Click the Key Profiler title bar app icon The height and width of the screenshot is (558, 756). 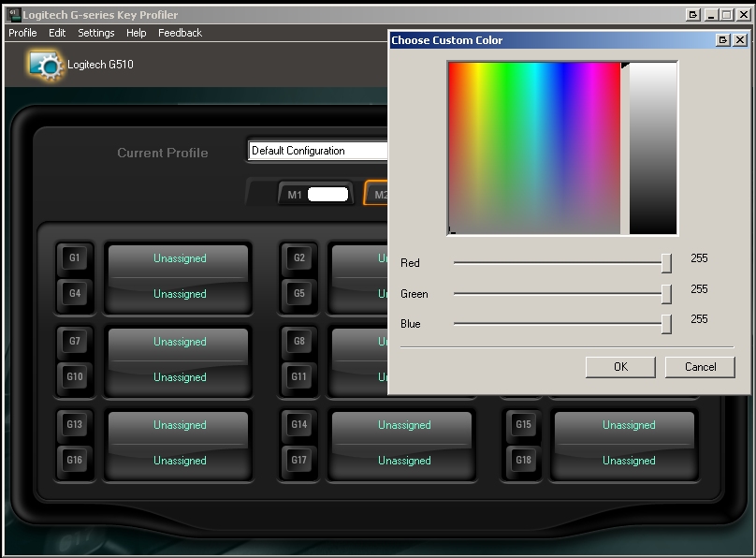[15, 14]
